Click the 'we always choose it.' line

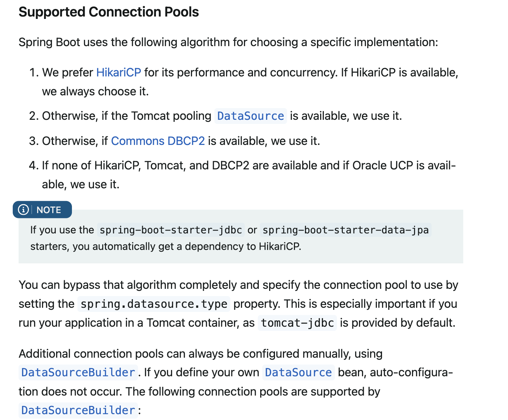95,92
